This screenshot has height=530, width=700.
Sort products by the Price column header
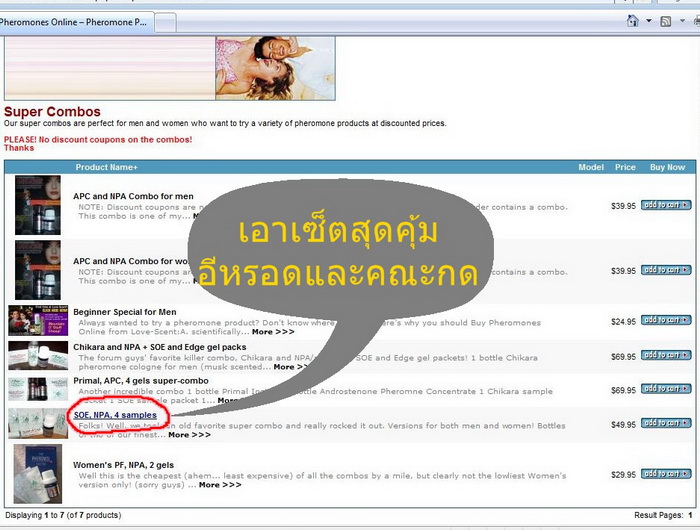(x=625, y=167)
